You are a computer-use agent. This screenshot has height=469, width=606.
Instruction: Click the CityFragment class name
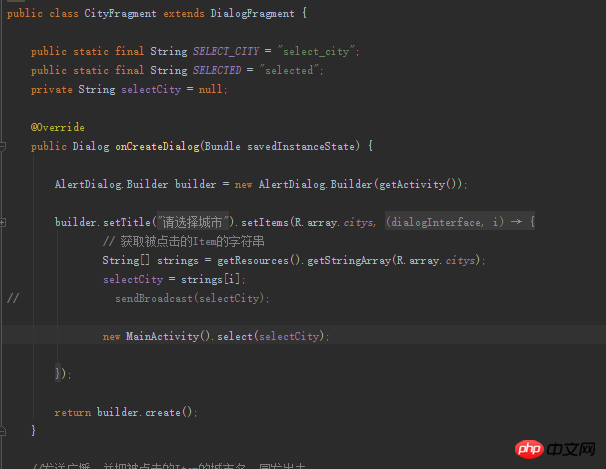[x=121, y=13]
